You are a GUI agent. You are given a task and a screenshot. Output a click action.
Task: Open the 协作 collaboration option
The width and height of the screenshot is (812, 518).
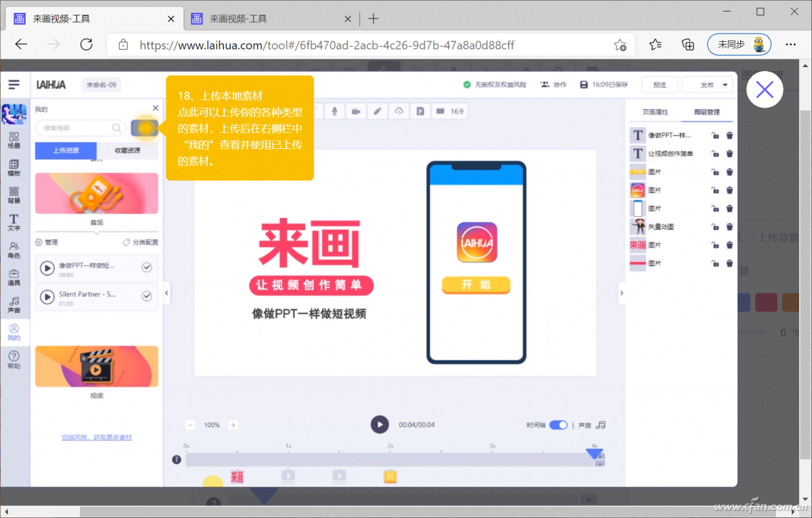click(554, 85)
